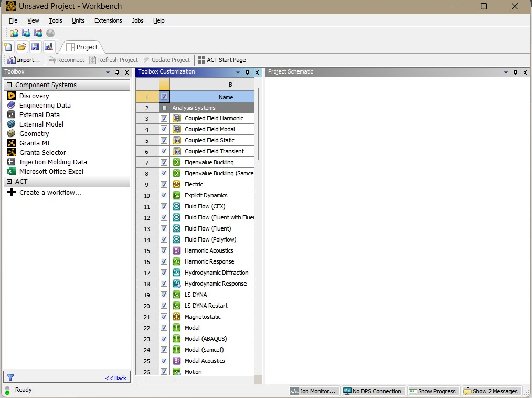Close the Toolbox Customization panel

(257, 72)
